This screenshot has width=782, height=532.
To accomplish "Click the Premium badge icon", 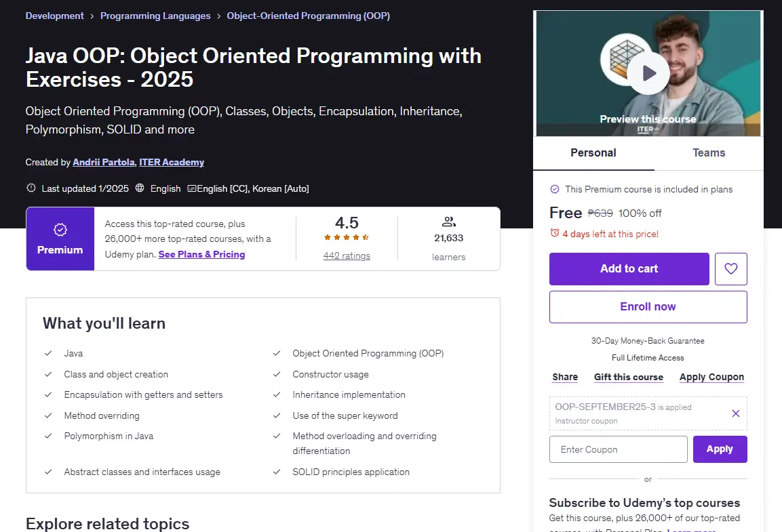I will pyautogui.click(x=60, y=230).
